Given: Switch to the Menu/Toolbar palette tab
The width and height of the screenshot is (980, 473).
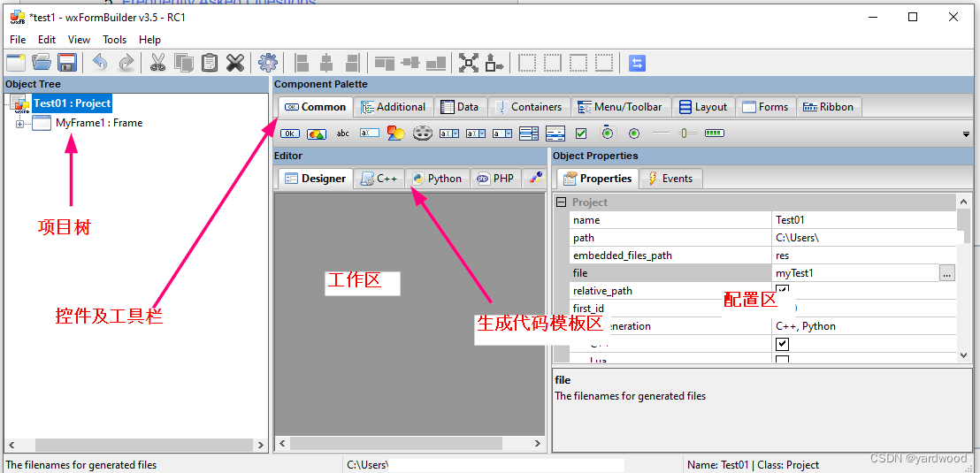Looking at the screenshot, I should tap(621, 107).
